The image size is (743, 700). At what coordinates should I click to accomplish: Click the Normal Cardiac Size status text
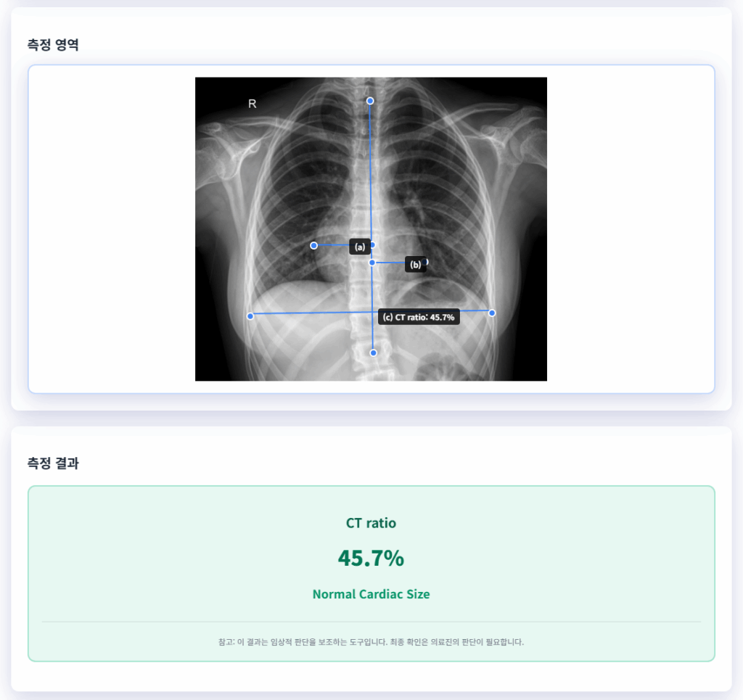(x=371, y=594)
